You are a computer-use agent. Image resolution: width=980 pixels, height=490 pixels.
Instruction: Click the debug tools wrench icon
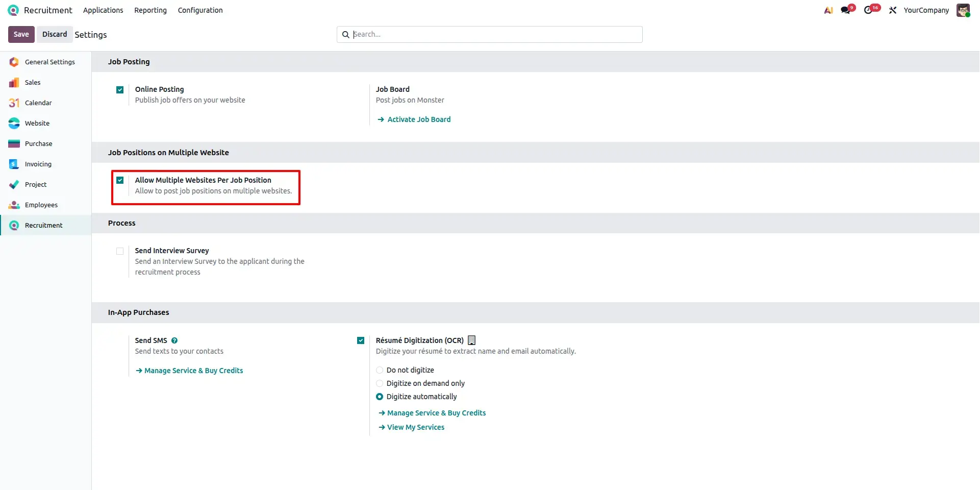point(893,10)
